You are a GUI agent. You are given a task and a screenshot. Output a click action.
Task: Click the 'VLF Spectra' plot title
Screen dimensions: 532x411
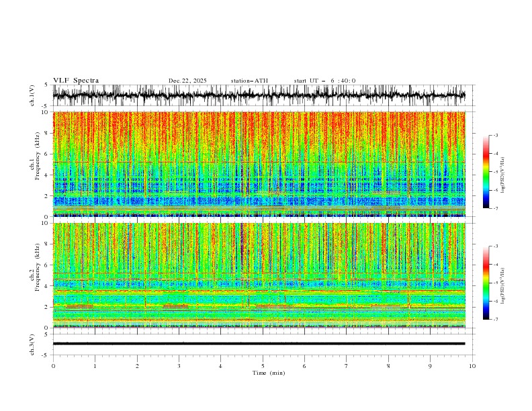point(76,81)
